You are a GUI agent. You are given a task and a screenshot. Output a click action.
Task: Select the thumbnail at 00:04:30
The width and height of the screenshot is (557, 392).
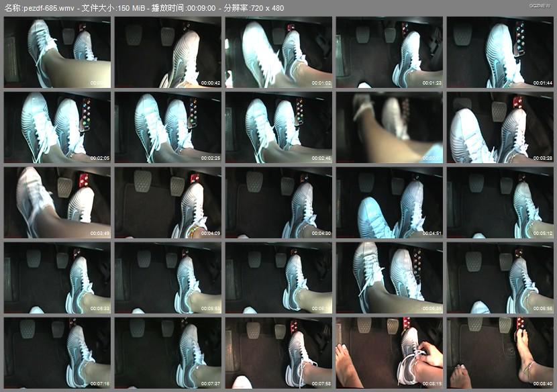point(278,203)
